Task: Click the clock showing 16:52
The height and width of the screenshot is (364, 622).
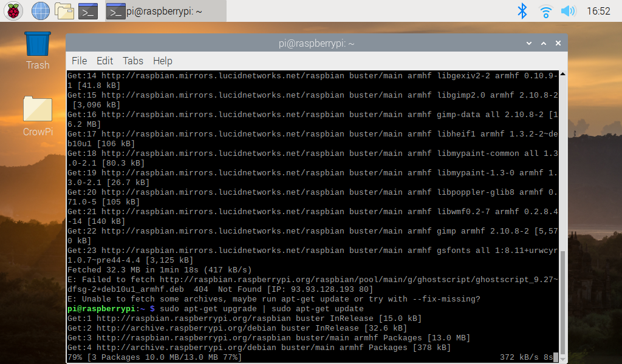Action: pyautogui.click(x=598, y=10)
